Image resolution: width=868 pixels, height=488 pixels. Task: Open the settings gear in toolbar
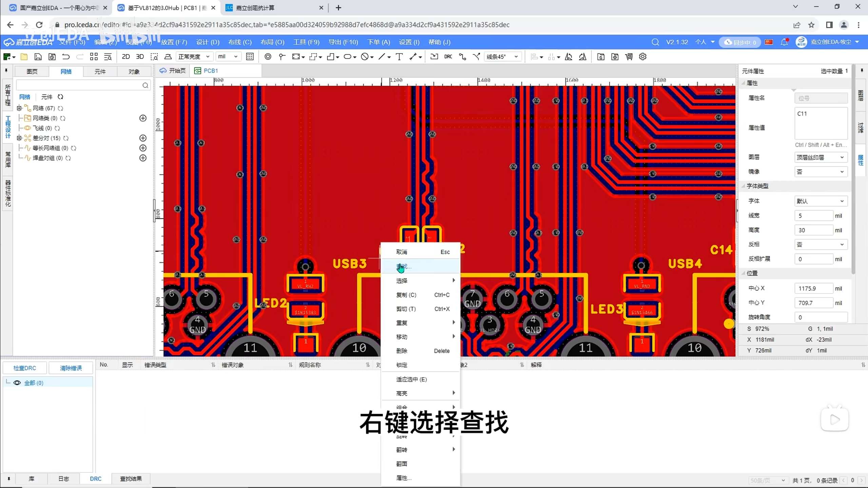[643, 57]
